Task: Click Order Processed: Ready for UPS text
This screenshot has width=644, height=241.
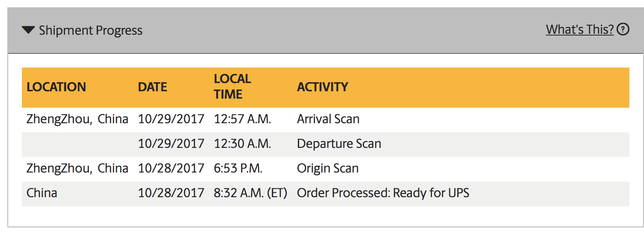Action: point(383,193)
